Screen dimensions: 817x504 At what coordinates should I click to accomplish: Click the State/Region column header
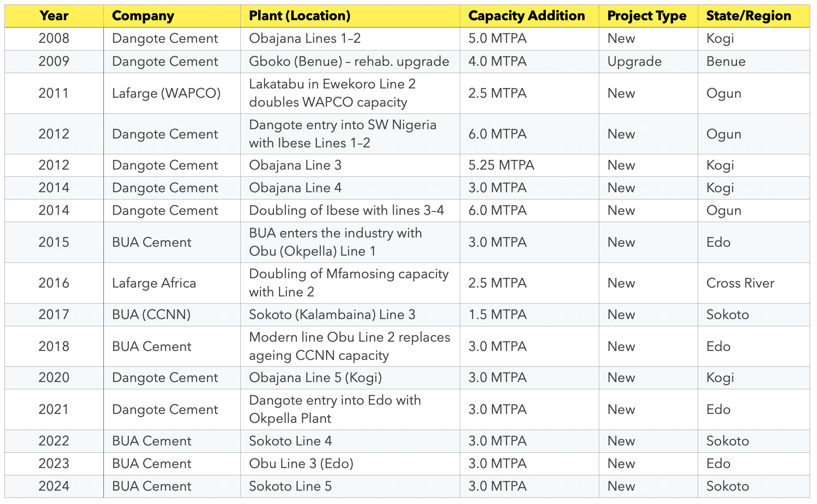(x=748, y=16)
